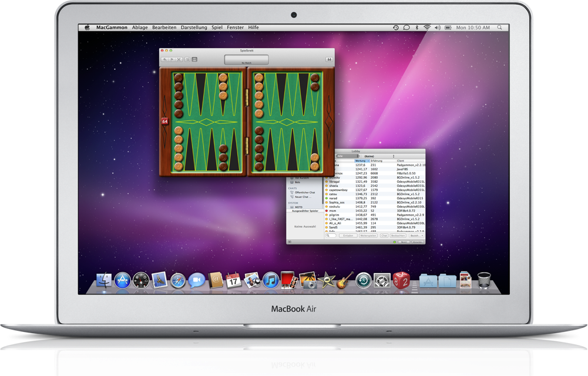Select player narad in the Lobby list
The image size is (588, 376).
pos(375,199)
